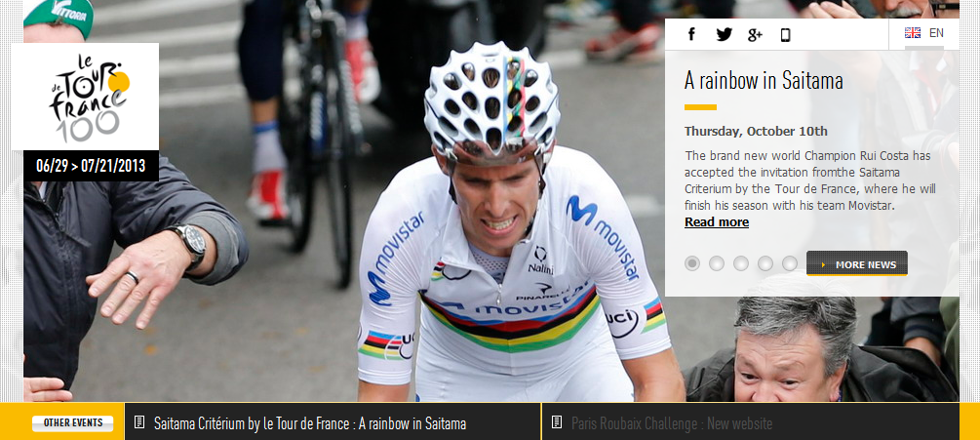The image size is (980, 440).
Task: Choose the third news slide dot
Action: (741, 263)
